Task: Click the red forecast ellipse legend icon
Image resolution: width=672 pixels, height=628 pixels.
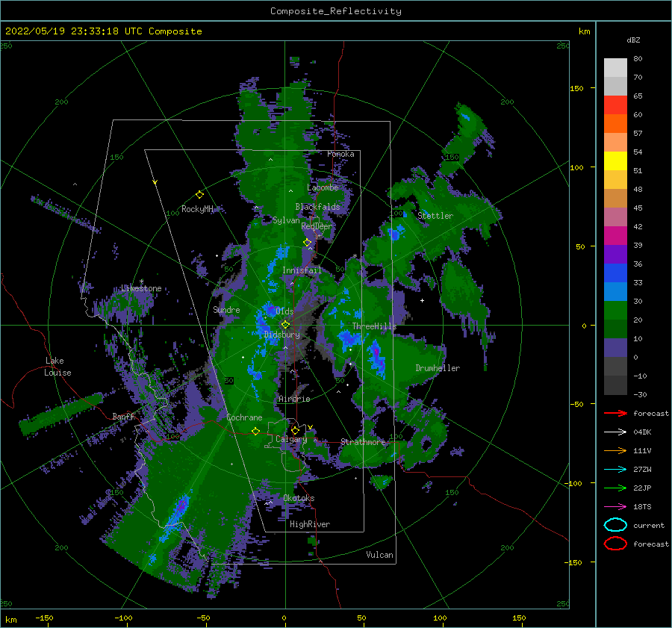Action: click(615, 544)
